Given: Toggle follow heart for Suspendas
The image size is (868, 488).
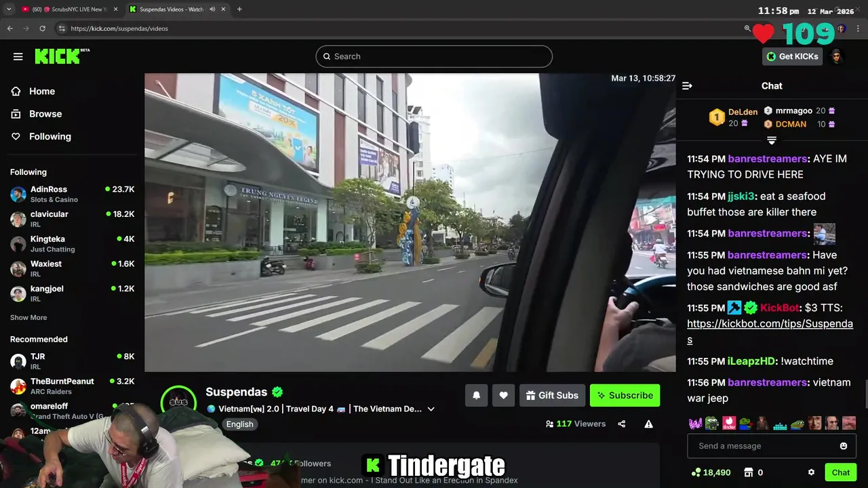Looking at the screenshot, I should pos(503,395).
